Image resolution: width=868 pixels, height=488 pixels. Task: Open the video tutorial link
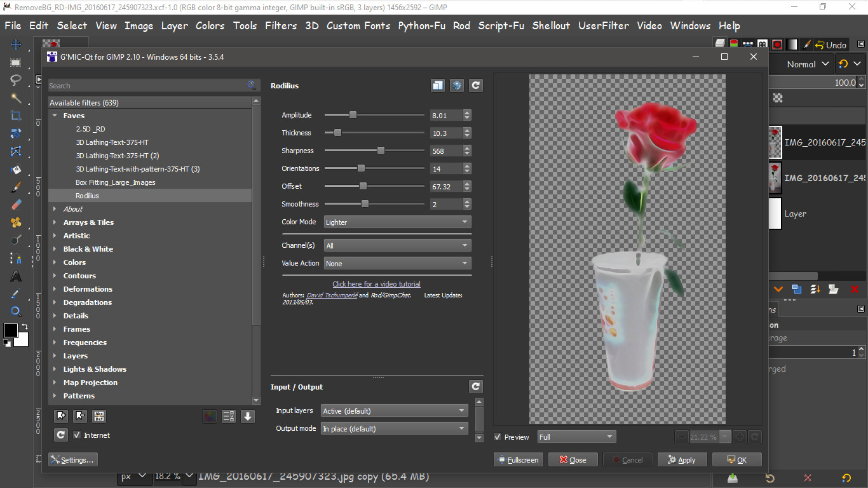376,284
